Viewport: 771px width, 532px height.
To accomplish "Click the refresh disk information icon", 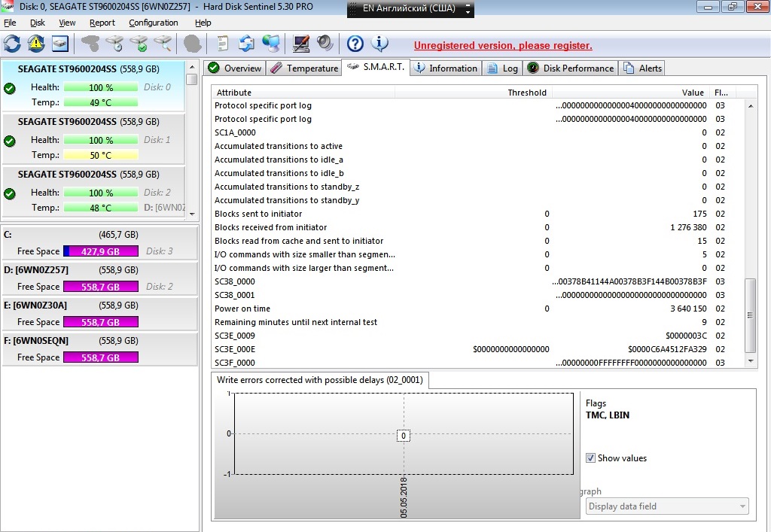I will (12, 44).
